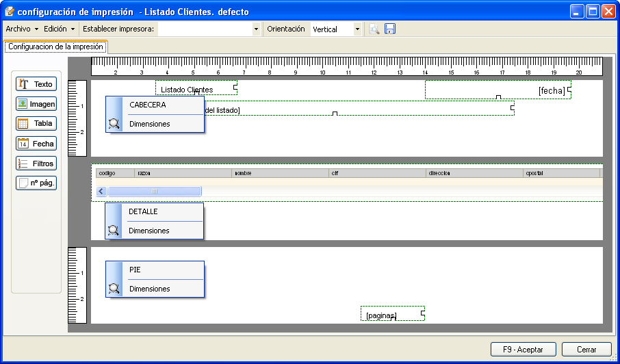Open Dimensiones under PIE
The image size is (620, 364).
point(149,289)
